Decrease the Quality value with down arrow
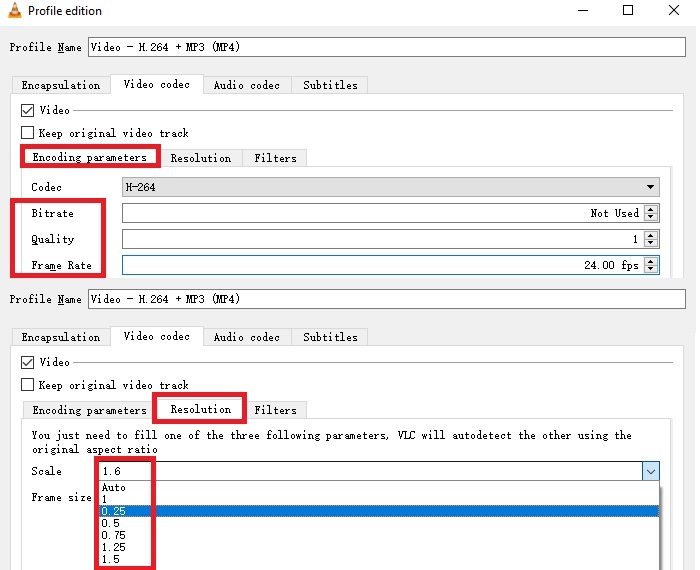Viewport: 700px width, 570px height. pyautogui.click(x=651, y=243)
